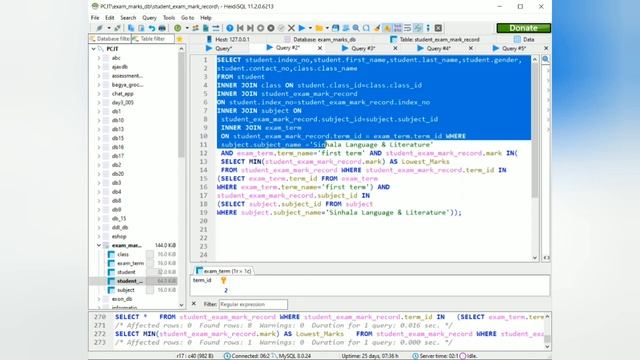Viewport: 640px width, 360px height.
Task: Click the red X cancel editing icon
Action: (291, 28)
